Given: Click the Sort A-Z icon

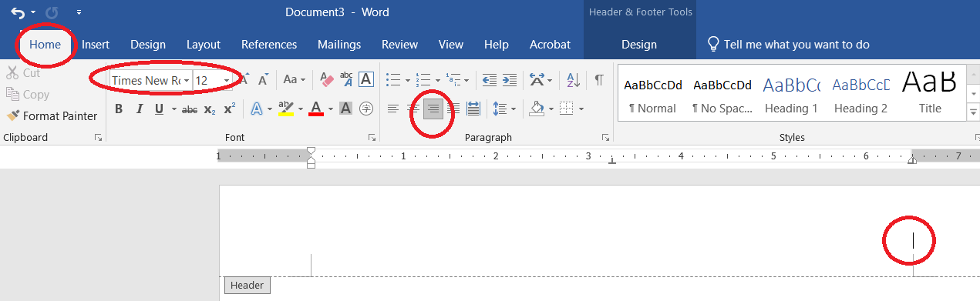Looking at the screenshot, I should [573, 80].
